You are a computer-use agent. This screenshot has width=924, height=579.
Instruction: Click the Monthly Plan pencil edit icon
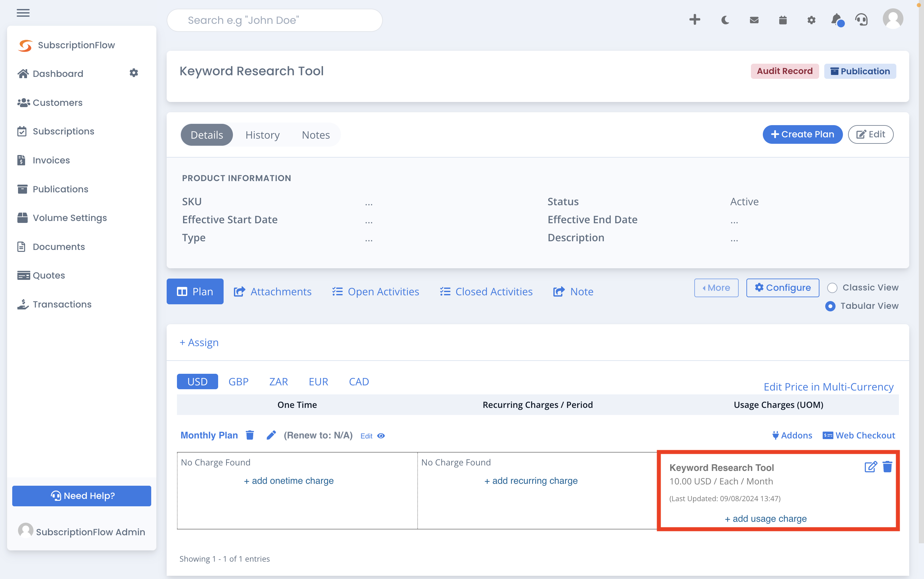point(271,435)
